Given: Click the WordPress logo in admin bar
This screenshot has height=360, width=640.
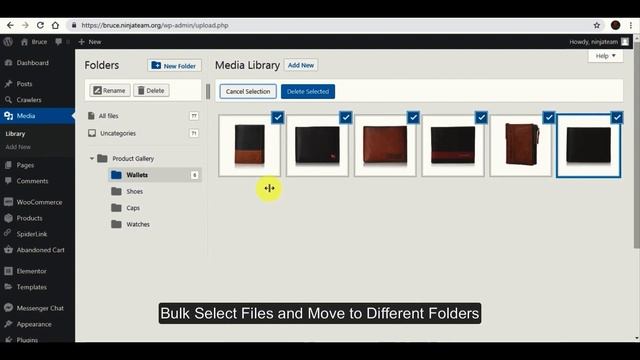Looking at the screenshot, I should (8, 42).
